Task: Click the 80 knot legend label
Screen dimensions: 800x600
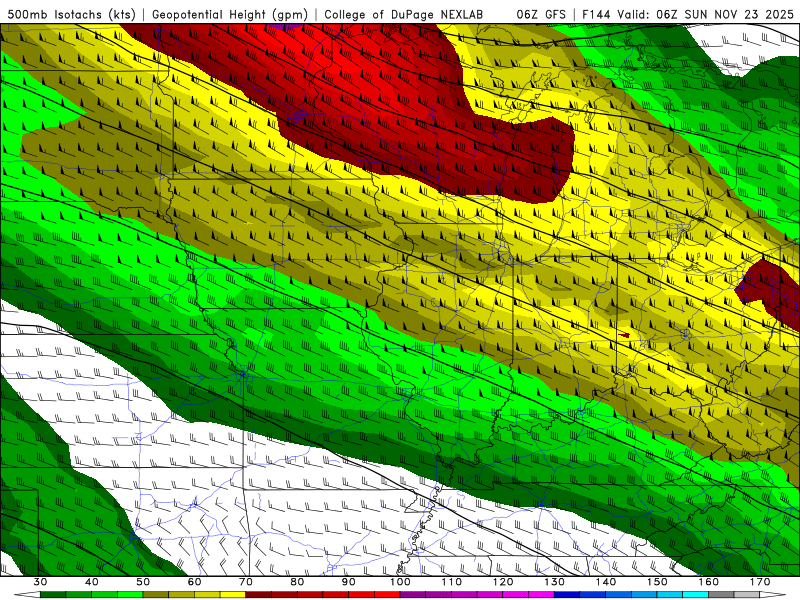Action: click(297, 582)
